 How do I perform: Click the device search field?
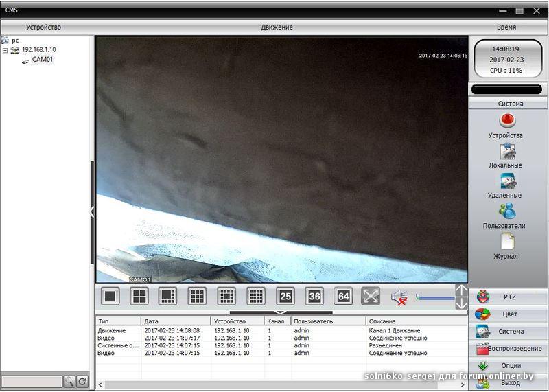coord(32,382)
